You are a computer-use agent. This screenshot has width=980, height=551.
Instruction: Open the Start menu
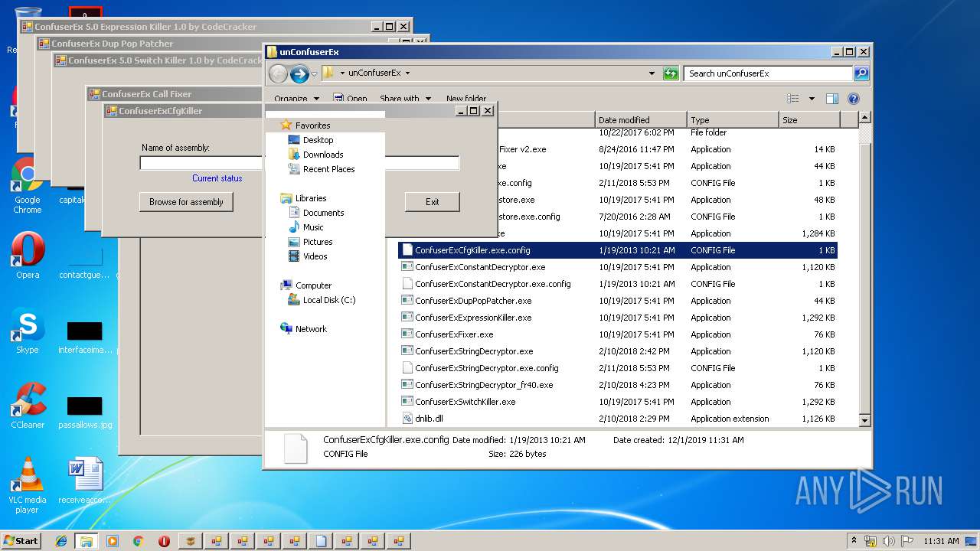(21, 541)
